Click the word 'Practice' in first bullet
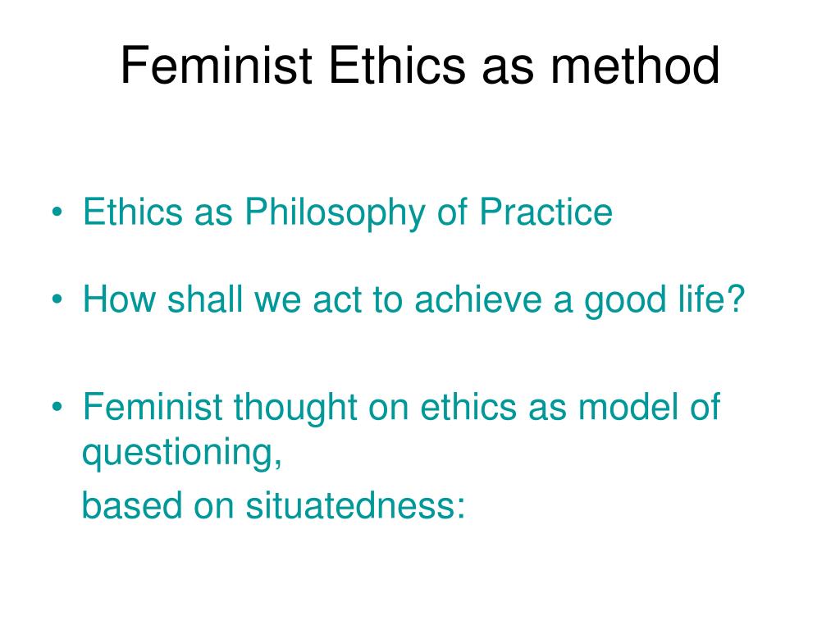Viewport: 840px width, 630px height. click(x=546, y=212)
